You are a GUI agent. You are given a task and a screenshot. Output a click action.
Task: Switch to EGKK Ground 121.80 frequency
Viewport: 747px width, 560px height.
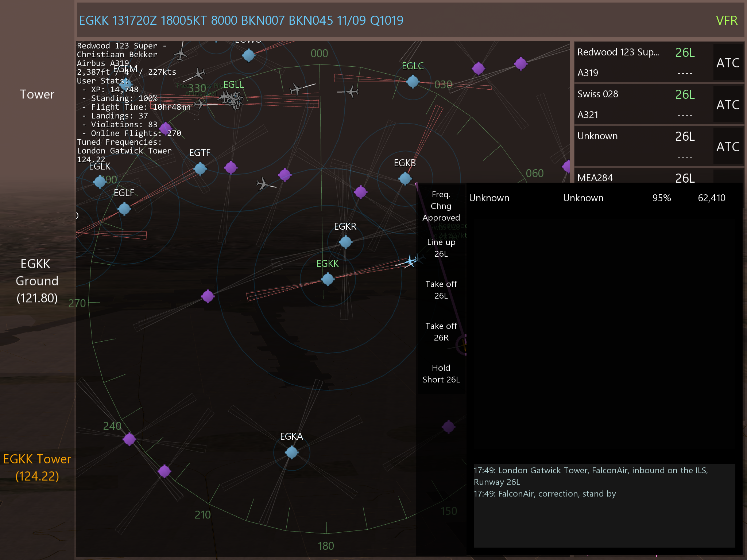(x=37, y=281)
